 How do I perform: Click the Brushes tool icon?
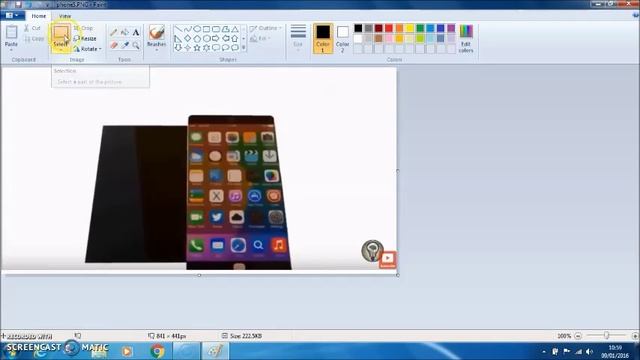click(156, 32)
